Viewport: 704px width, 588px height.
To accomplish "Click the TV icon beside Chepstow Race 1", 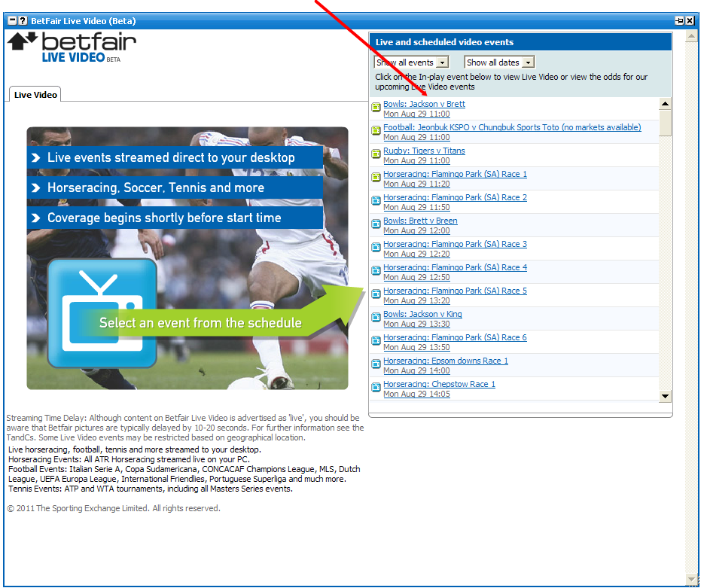I will (x=376, y=388).
